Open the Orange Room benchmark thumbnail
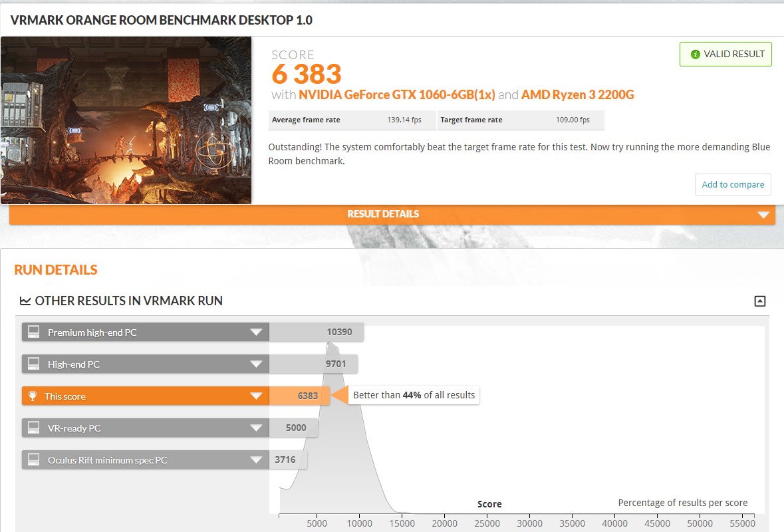784x532 pixels. [x=126, y=120]
